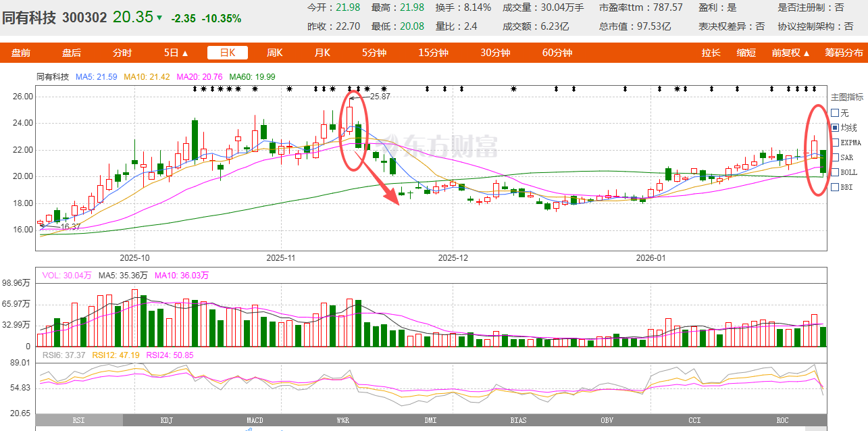This screenshot has width=868, height=431.
Task: Select the ROC sub-indicator tab
Action: click(x=782, y=420)
